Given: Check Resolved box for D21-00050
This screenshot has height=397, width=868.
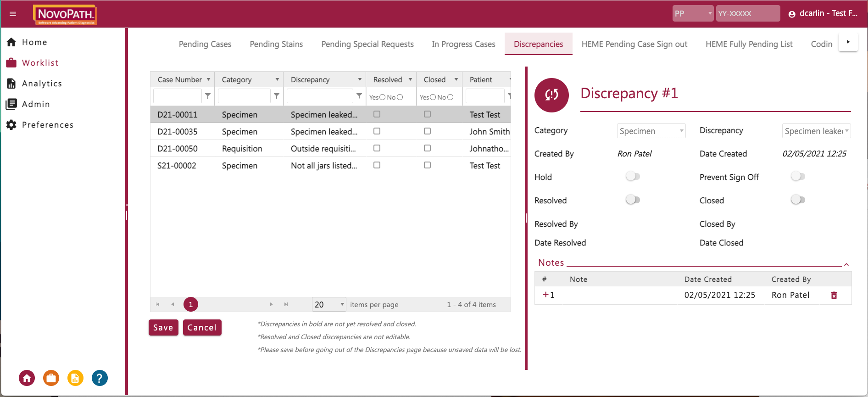Looking at the screenshot, I should 377,148.
